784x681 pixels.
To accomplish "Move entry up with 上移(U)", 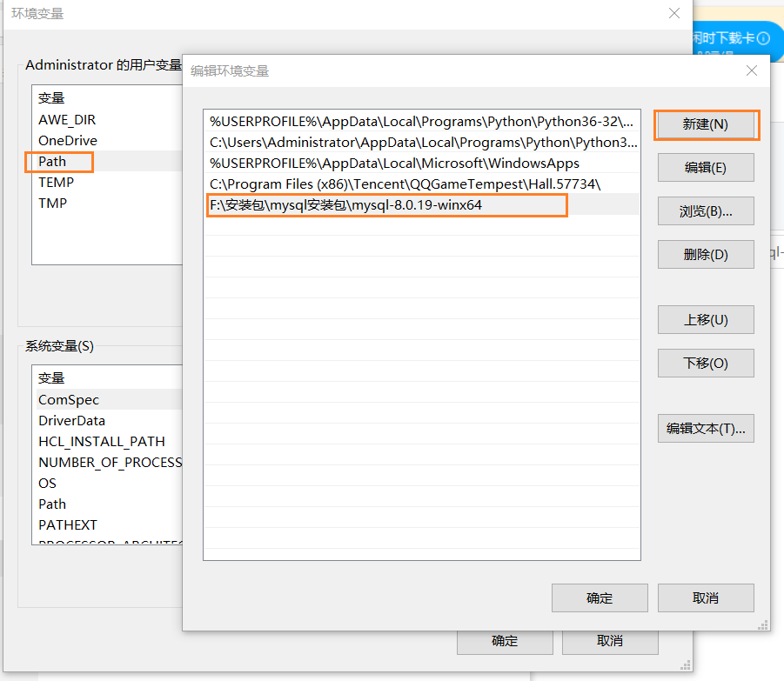I will tap(705, 319).
